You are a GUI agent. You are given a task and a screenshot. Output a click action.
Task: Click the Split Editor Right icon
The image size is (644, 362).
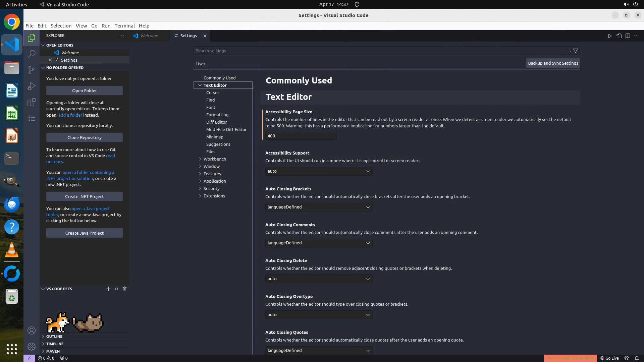pyautogui.click(x=628, y=36)
